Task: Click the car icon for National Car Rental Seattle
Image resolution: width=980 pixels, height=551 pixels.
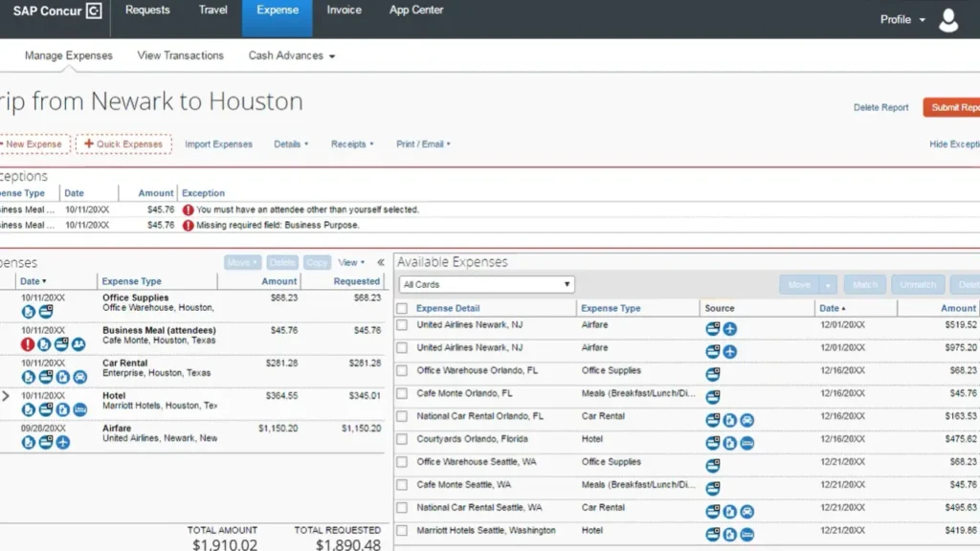Action: click(746, 511)
